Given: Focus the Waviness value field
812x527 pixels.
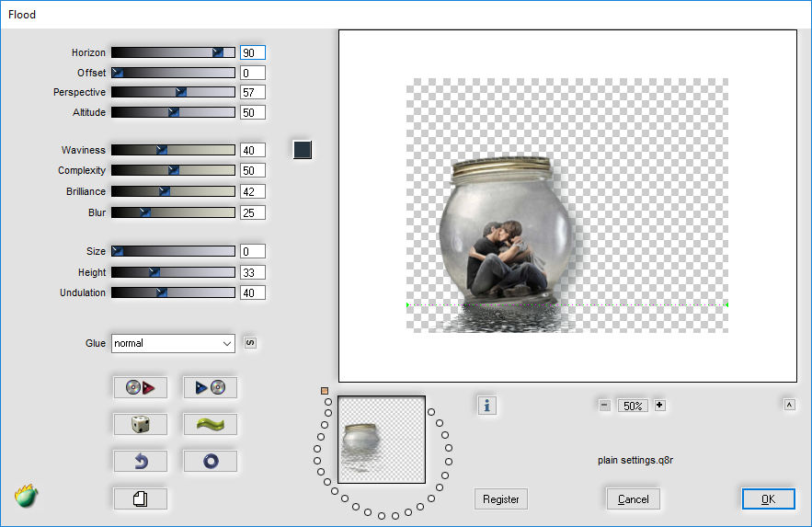Looking at the screenshot, I should click(253, 150).
